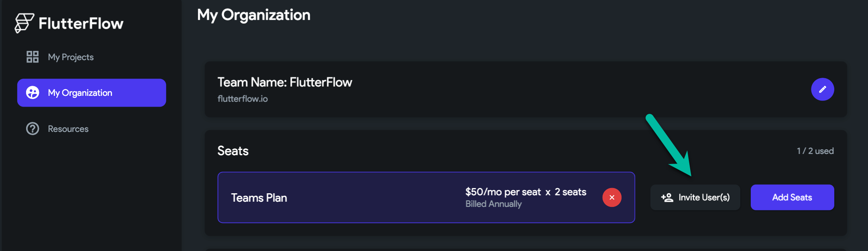
Task: Click the add-person icon on Invite User(s)
Action: click(x=667, y=197)
